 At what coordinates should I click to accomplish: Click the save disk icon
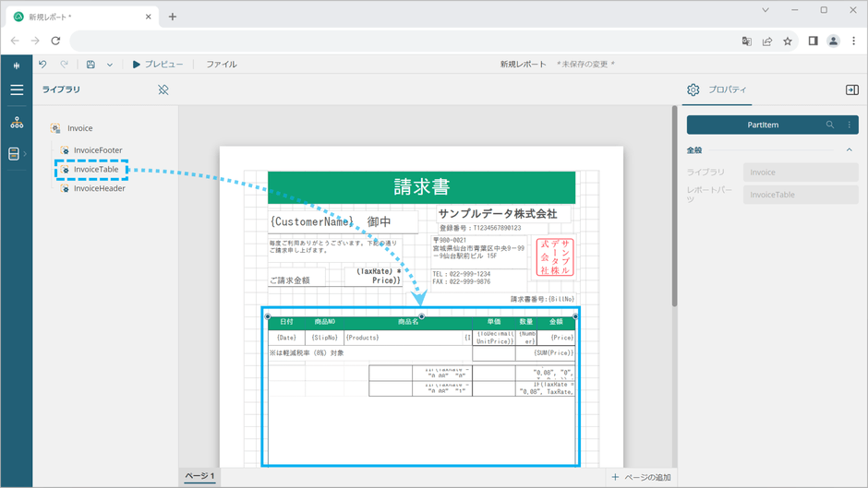[90, 65]
